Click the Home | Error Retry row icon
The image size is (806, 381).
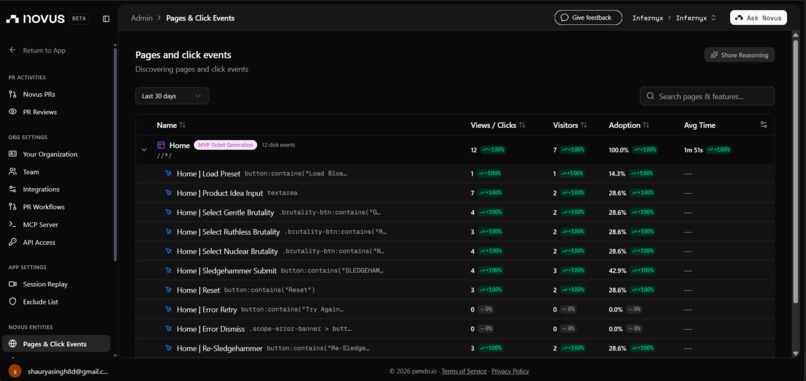[169, 310]
